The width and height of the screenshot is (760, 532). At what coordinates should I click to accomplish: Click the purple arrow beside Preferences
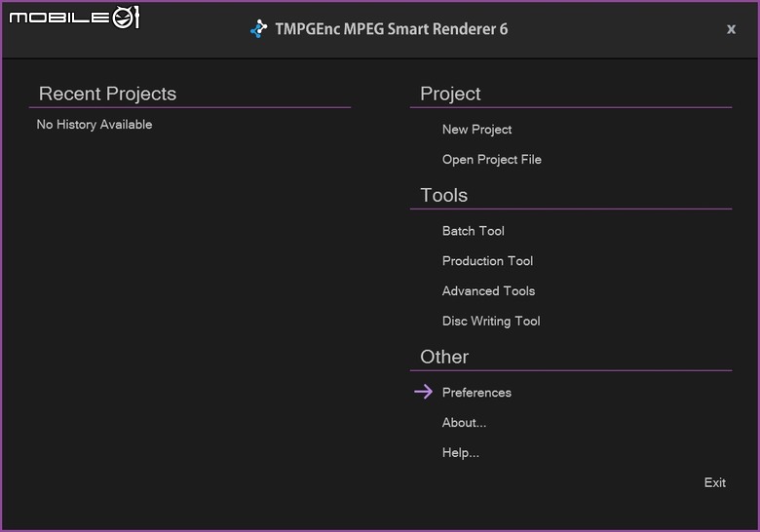424,392
